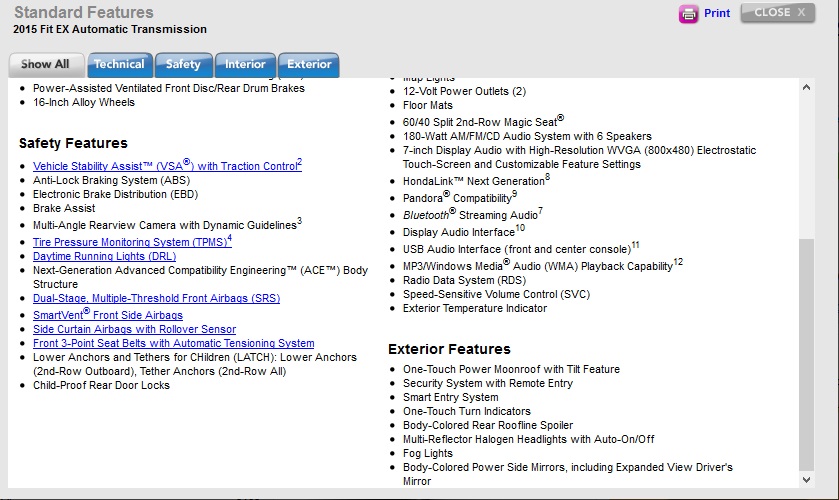Click Multi-Angle Rearview Camera item
839x500 pixels.
point(167,224)
